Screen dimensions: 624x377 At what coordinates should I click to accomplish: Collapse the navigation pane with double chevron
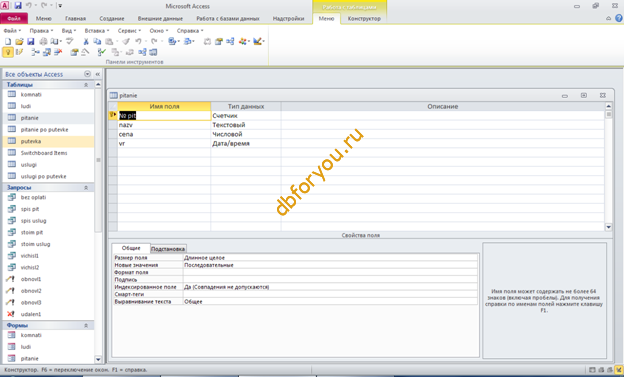(x=98, y=74)
